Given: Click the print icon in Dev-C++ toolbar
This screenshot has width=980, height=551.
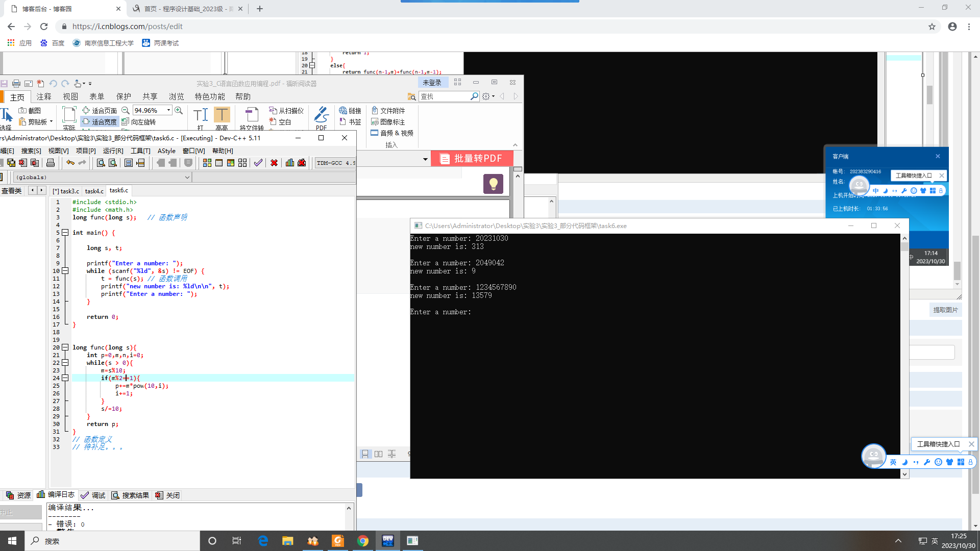Looking at the screenshot, I should click(x=51, y=163).
